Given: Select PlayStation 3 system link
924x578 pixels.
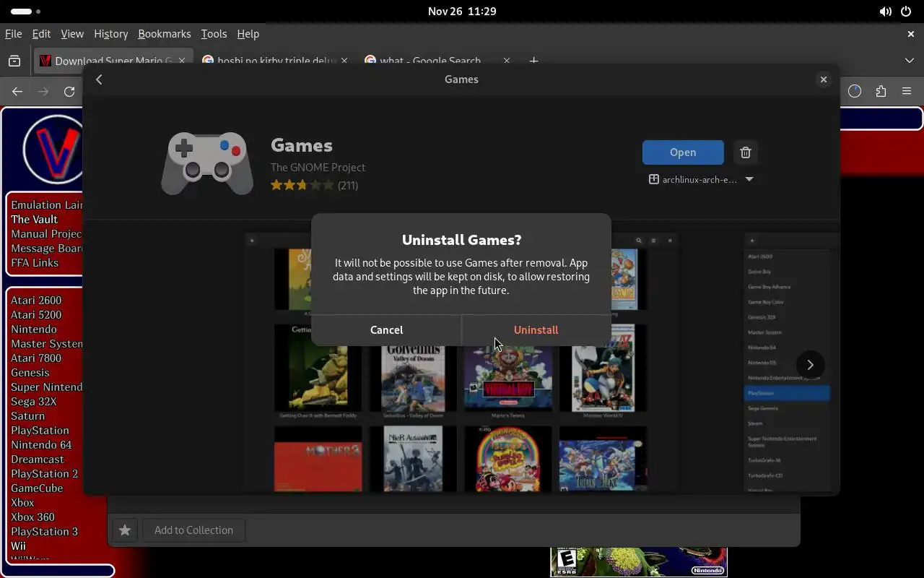Looking at the screenshot, I should [x=44, y=532].
